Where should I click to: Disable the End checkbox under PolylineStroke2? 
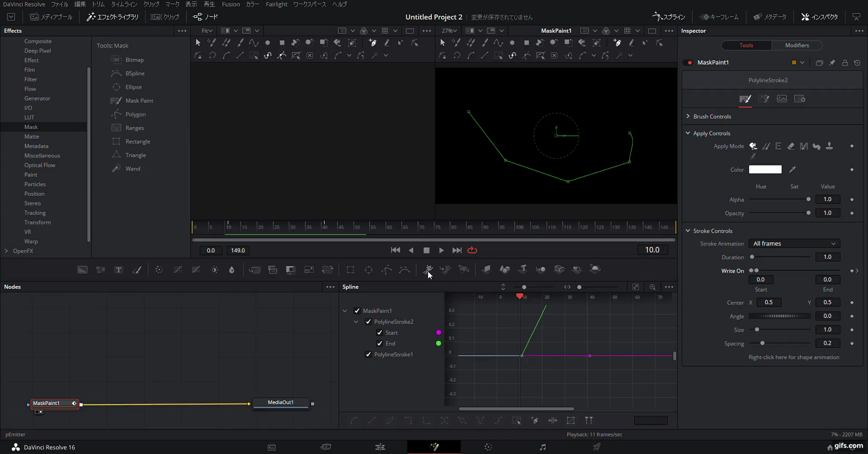pos(380,343)
